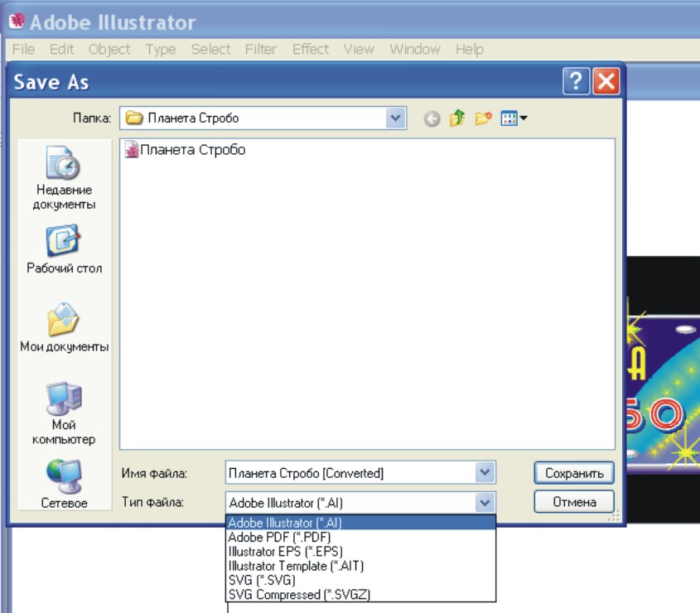The width and height of the screenshot is (700, 613).
Task: Open the File menu
Action: click(23, 49)
